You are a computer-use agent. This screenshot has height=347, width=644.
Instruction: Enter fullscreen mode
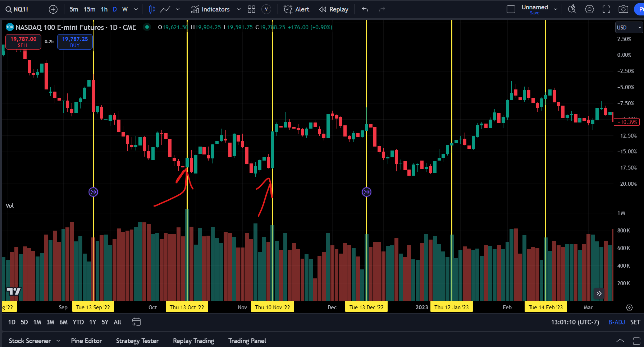(606, 9)
